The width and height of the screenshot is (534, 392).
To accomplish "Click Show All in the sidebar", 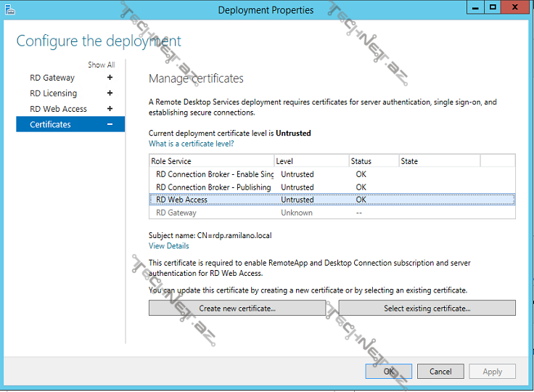I will click(x=101, y=65).
